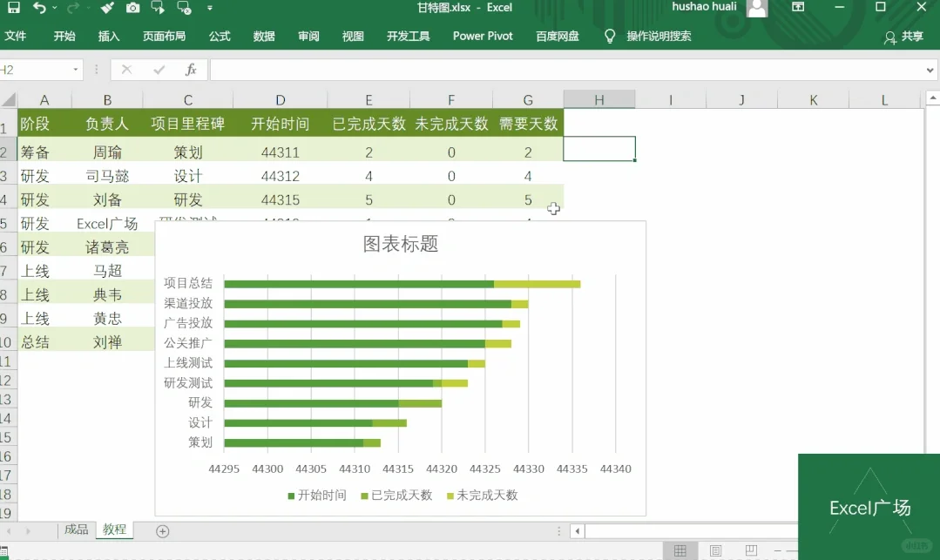
Task: Undo the last action
Action: [39, 7]
